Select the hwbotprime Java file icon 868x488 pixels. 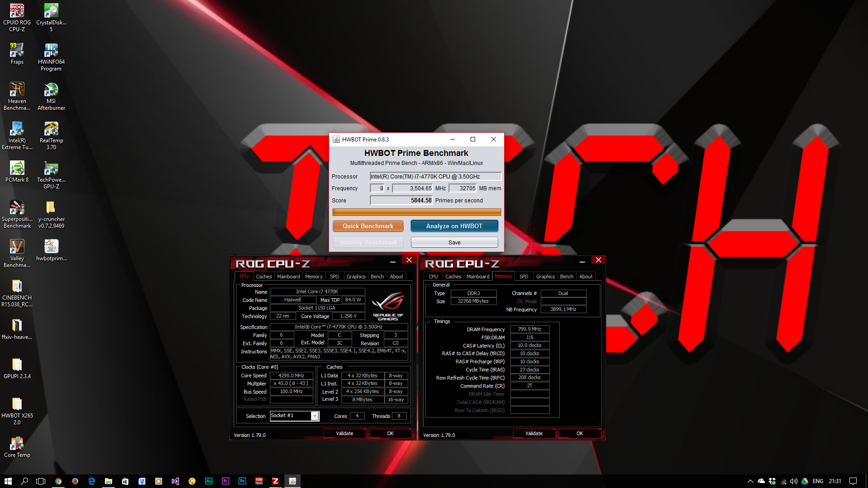pos(51,250)
